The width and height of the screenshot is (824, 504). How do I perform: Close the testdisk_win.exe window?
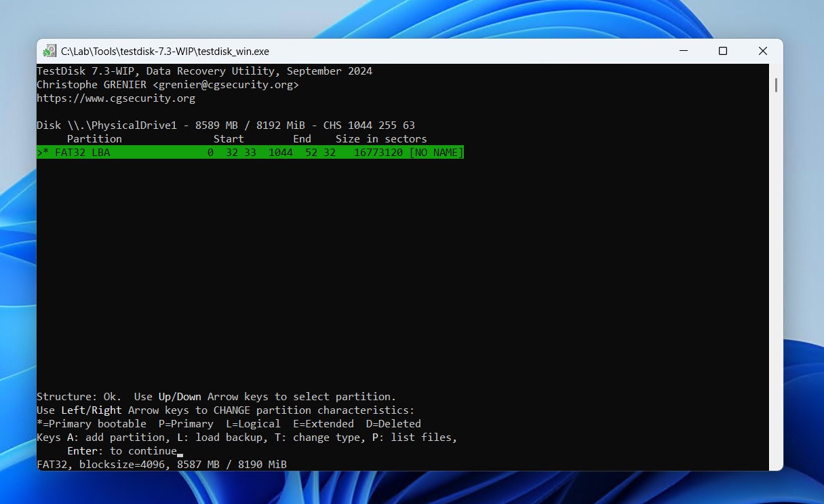coord(762,52)
